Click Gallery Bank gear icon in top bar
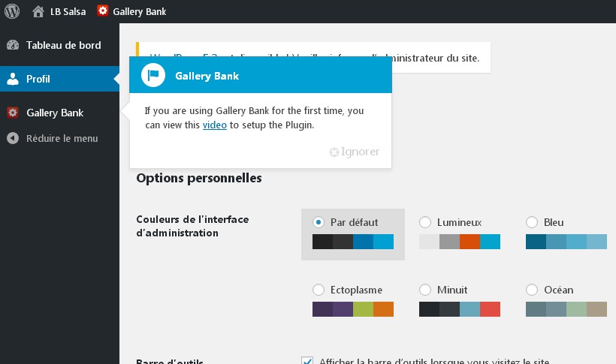The height and width of the screenshot is (364, 616). point(102,11)
